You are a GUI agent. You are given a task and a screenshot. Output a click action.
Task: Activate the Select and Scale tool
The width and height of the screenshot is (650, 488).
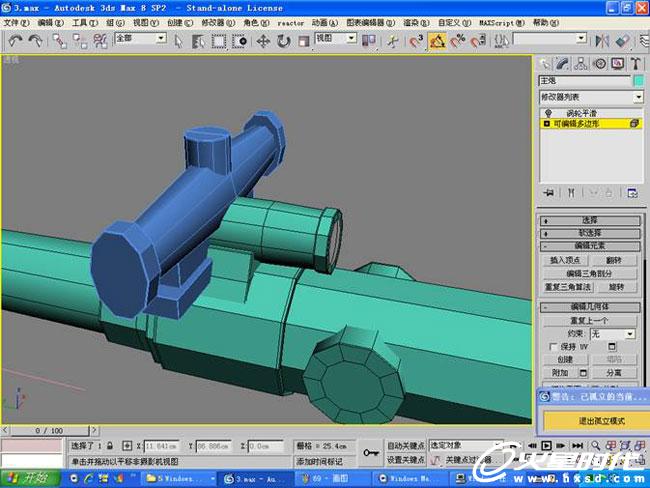[x=304, y=41]
